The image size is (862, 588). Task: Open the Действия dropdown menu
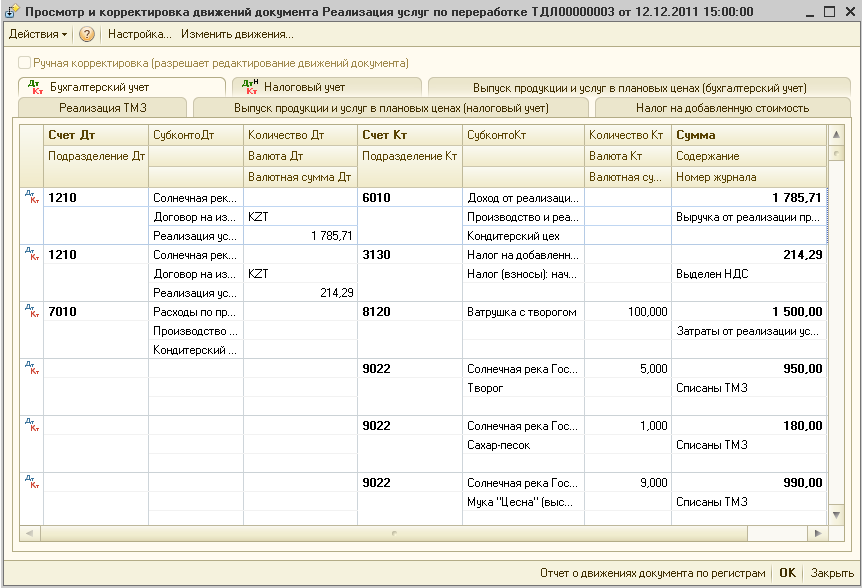coord(38,34)
